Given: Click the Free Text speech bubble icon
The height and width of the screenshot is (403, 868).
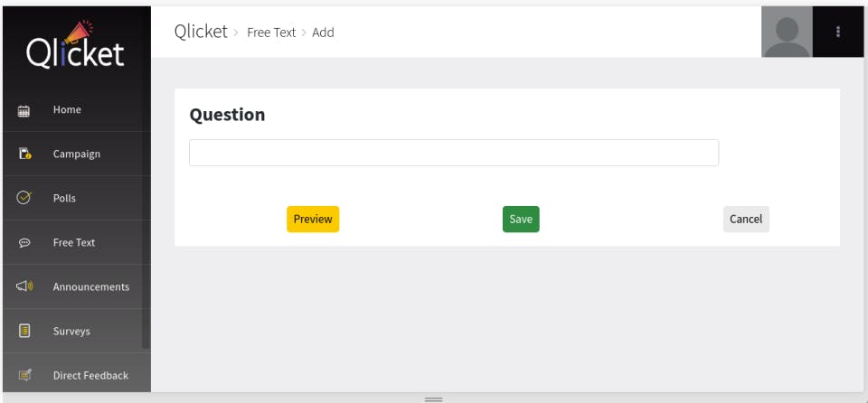Looking at the screenshot, I should point(24,243).
